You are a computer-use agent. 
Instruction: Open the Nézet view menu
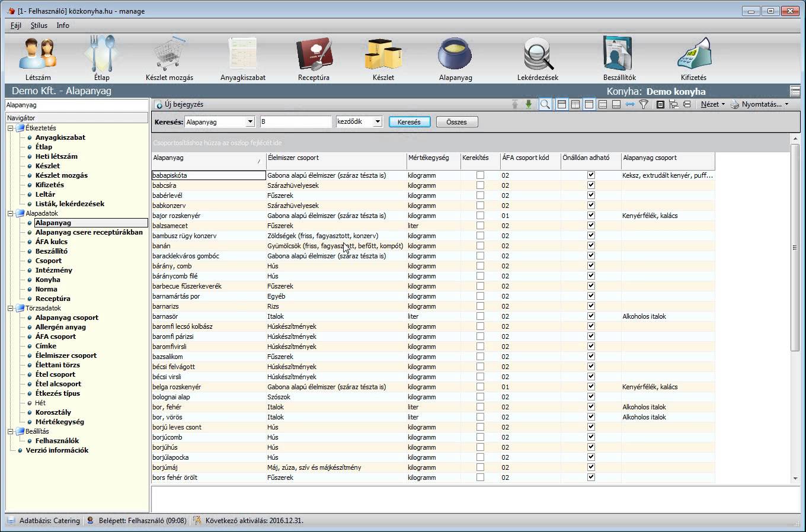(x=712, y=104)
